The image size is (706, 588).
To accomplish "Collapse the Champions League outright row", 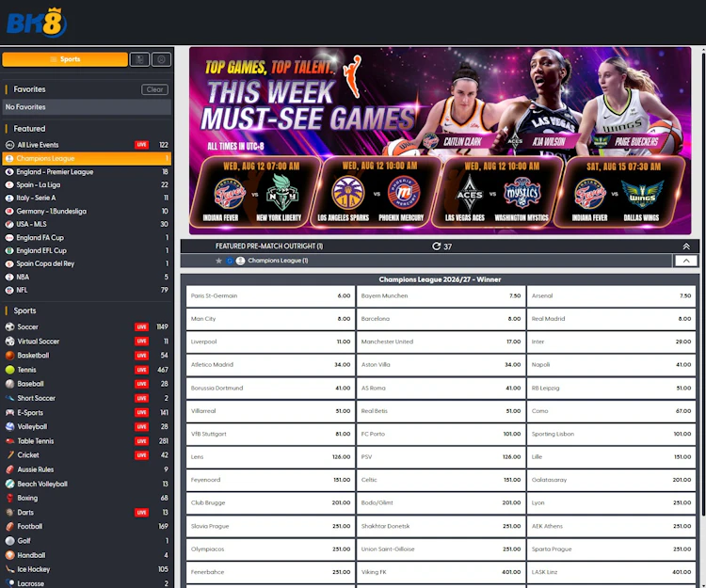I will click(x=686, y=261).
